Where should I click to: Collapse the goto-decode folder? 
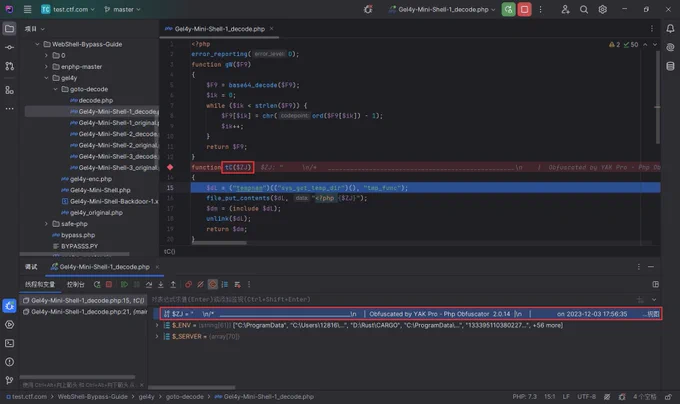56,89
